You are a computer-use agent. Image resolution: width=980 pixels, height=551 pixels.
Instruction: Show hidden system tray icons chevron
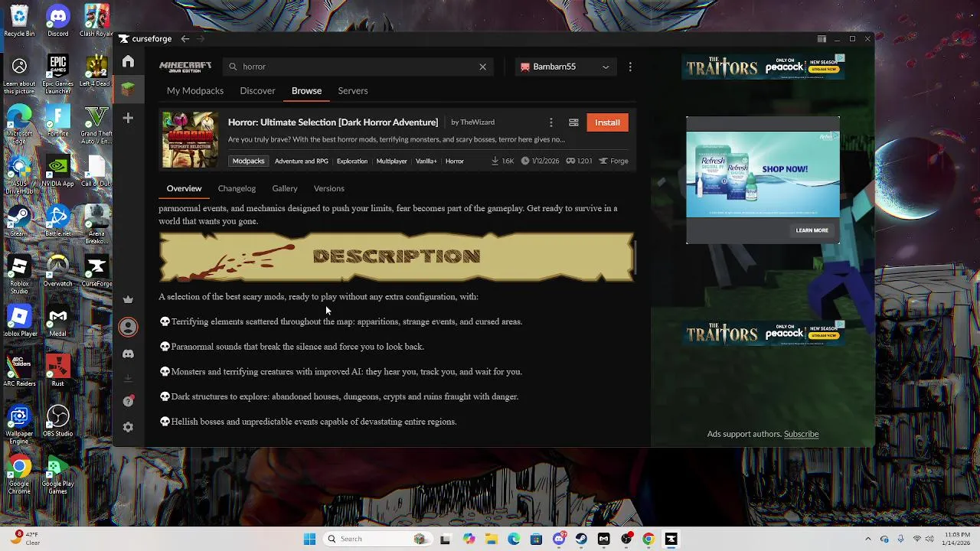point(868,539)
